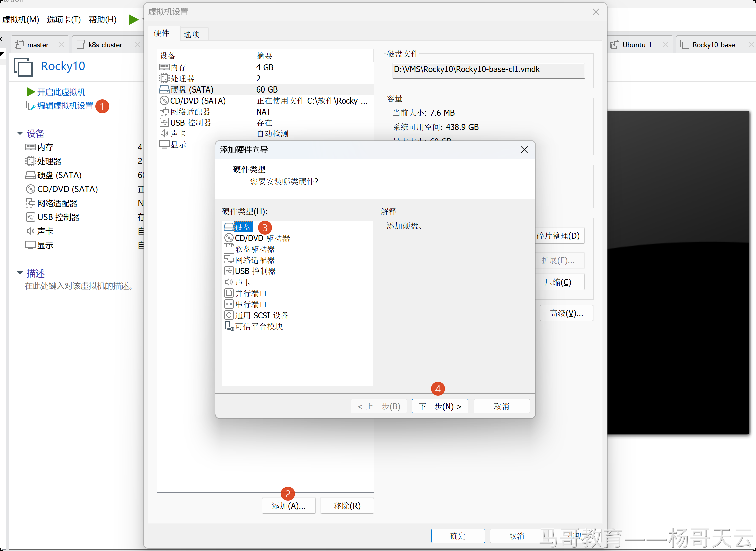Image resolution: width=756 pixels, height=551 pixels.
Task: Click the 编辑虚拟机设置 link
Action: coord(65,106)
